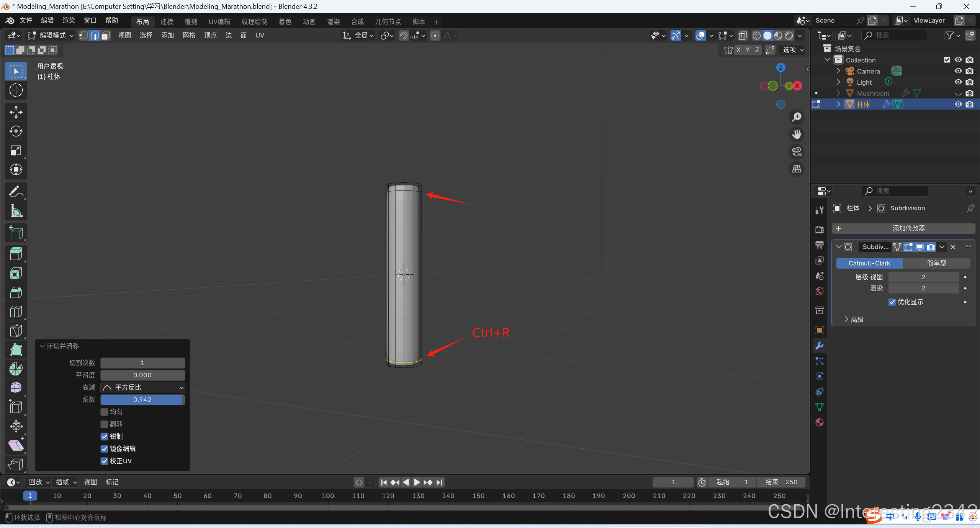Expand the Camera tree item

(x=838, y=71)
